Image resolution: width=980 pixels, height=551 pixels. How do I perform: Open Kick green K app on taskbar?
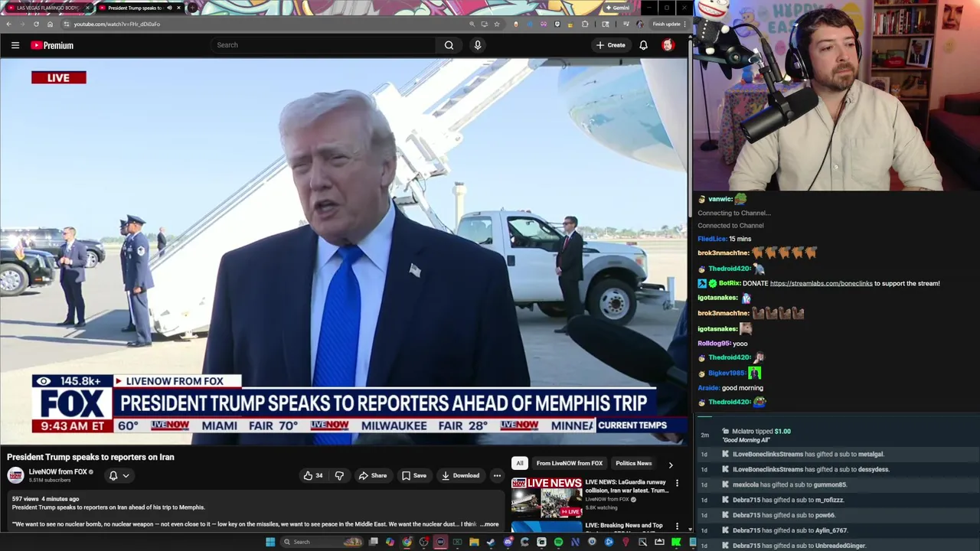pyautogui.click(x=675, y=543)
